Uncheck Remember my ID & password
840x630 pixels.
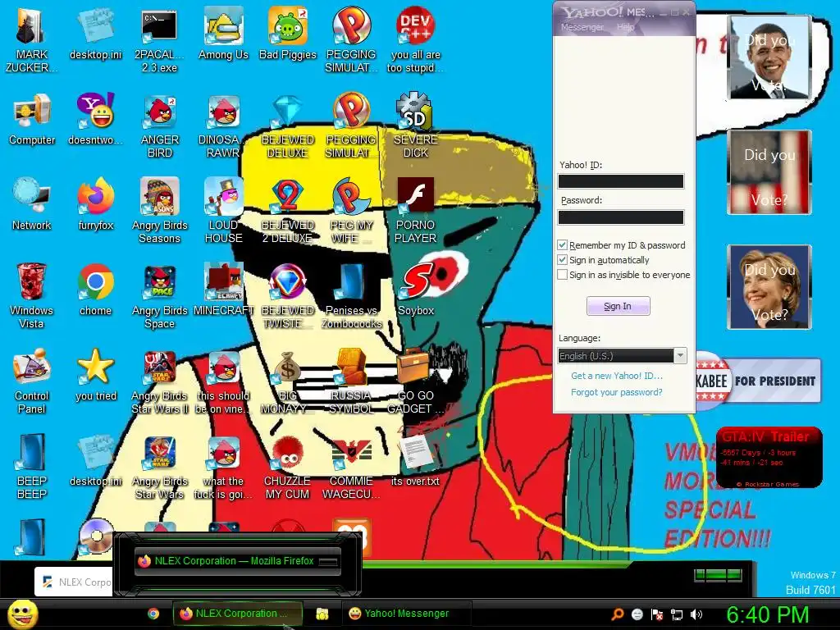(562, 245)
